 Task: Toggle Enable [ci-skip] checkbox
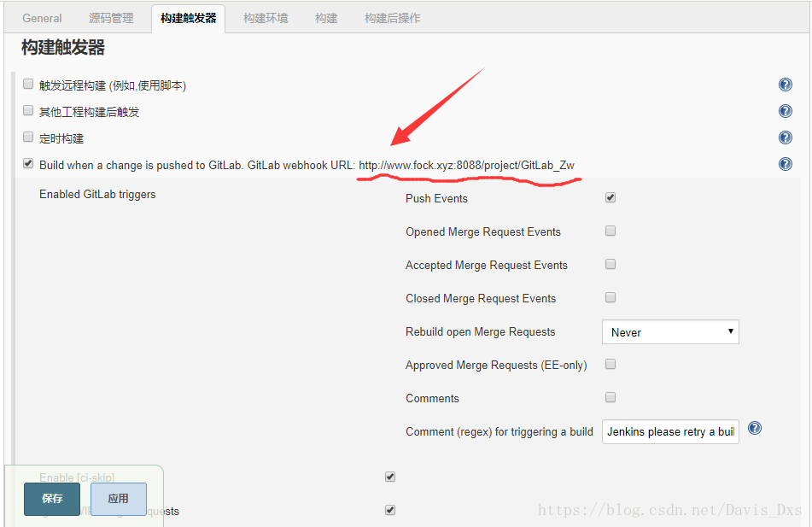pos(390,477)
